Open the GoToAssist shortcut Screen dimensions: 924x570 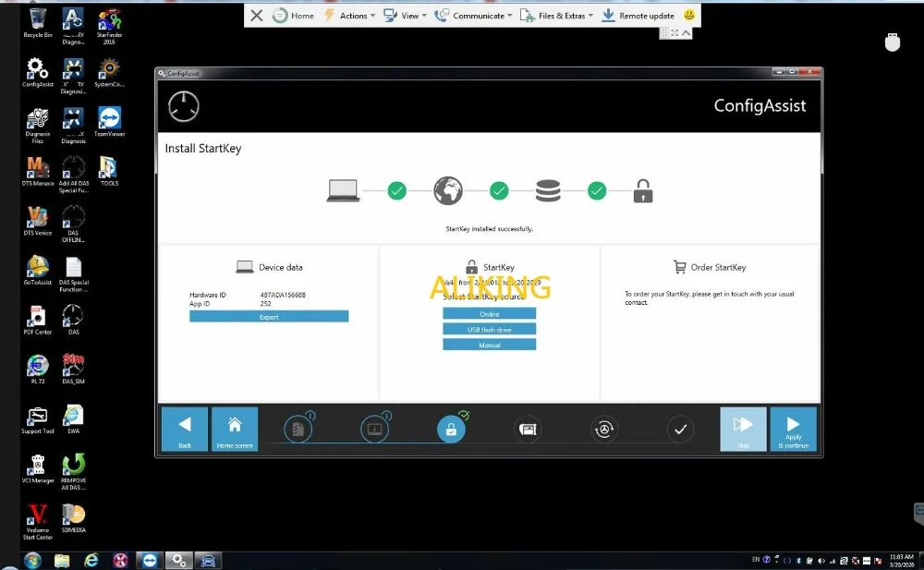pyautogui.click(x=38, y=271)
